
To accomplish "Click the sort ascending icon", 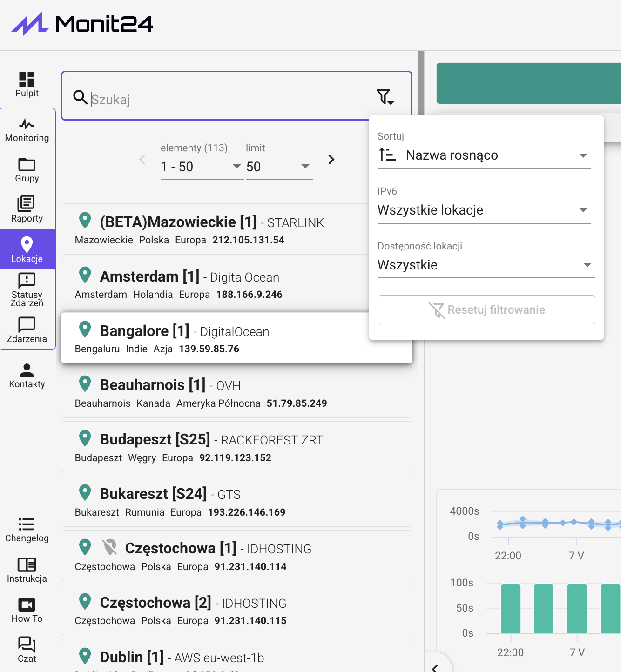I will click(387, 155).
